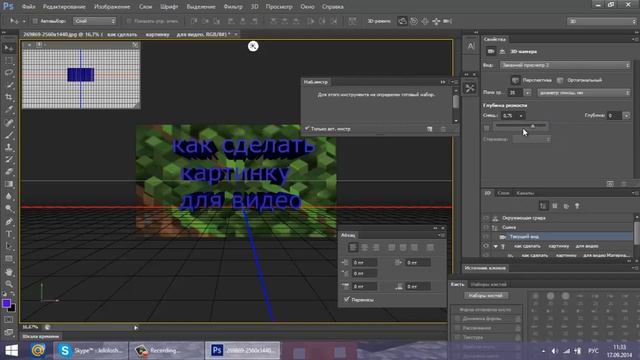Open the Наборы кистей tab
Screen dimensions: 640x360
click(489, 284)
